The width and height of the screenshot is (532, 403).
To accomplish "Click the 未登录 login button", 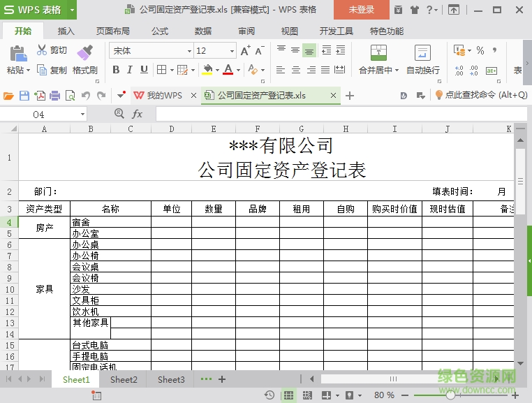I will click(x=362, y=10).
